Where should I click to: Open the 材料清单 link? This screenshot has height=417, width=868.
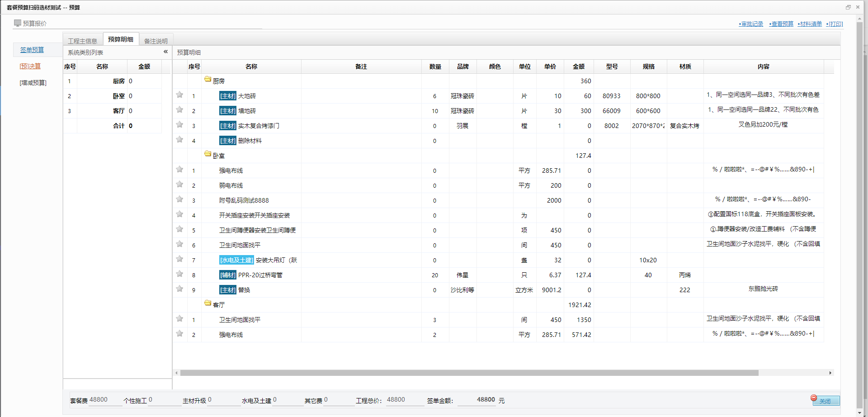[810, 24]
